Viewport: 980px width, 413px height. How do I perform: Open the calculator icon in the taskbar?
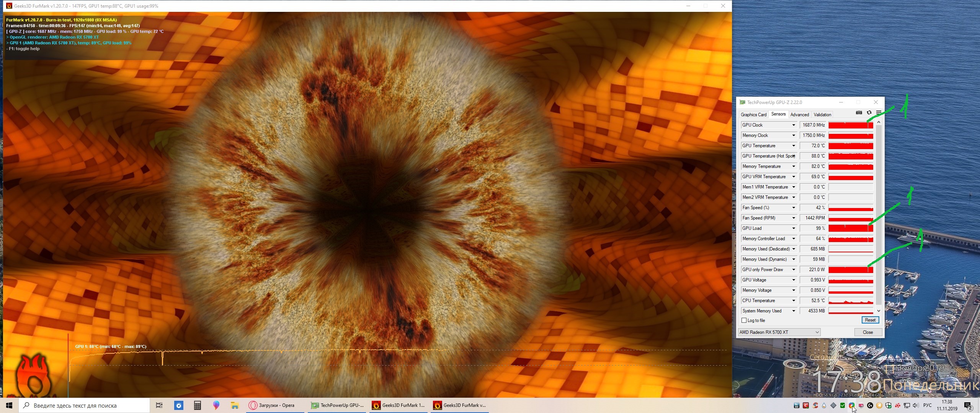[198, 405]
